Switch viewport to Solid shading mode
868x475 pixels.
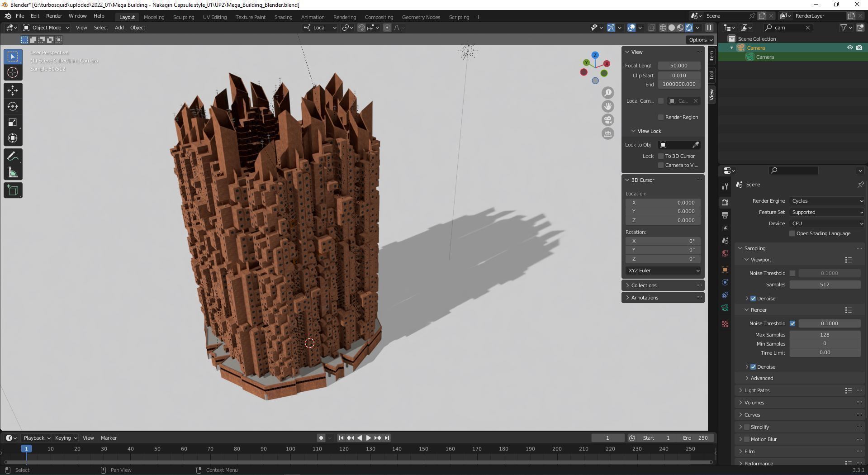[671, 28]
